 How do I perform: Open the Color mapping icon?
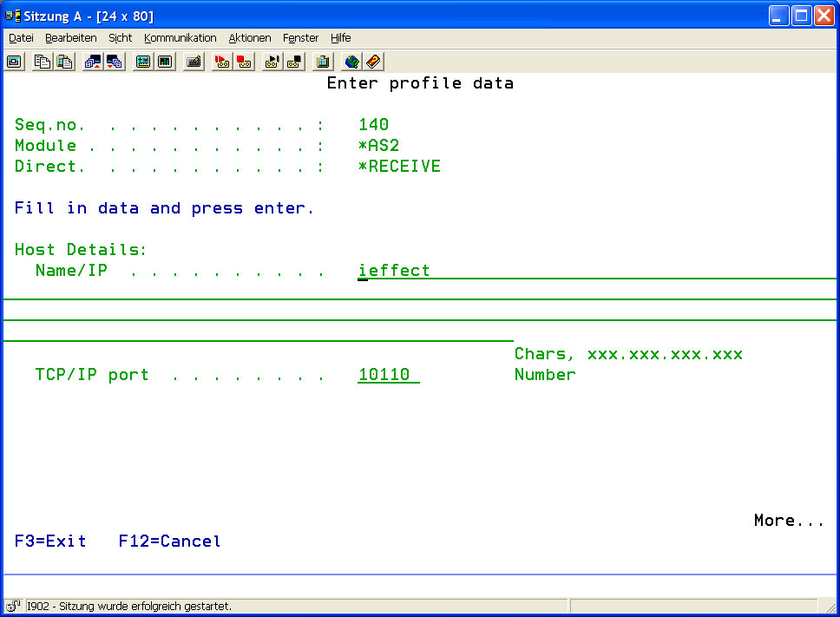tap(165, 62)
